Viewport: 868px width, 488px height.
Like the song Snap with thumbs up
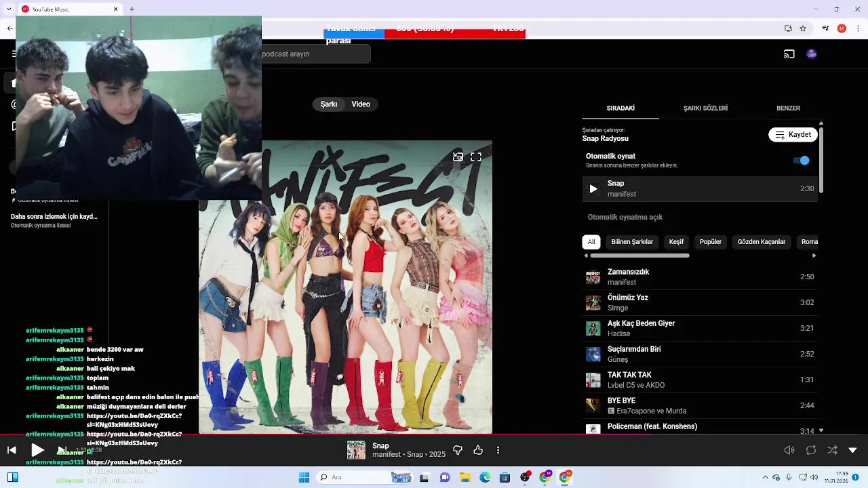click(478, 450)
